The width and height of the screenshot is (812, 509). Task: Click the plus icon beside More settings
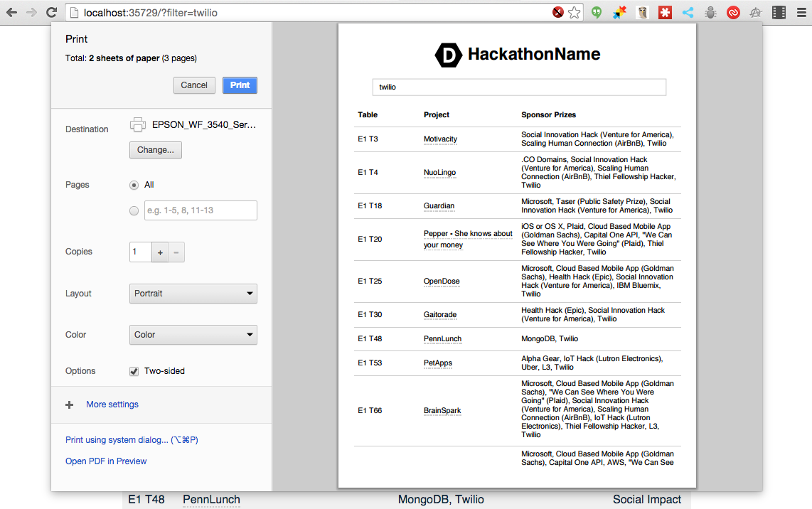coord(70,405)
